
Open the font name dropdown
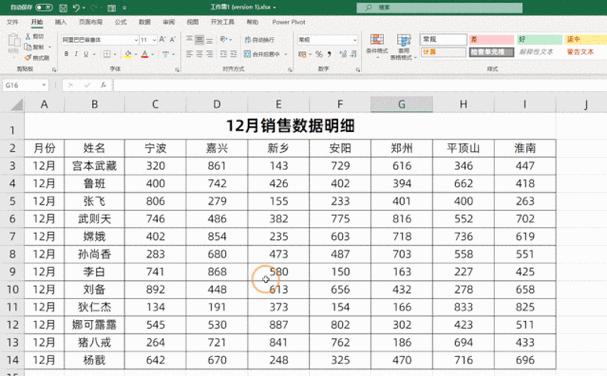(x=136, y=40)
